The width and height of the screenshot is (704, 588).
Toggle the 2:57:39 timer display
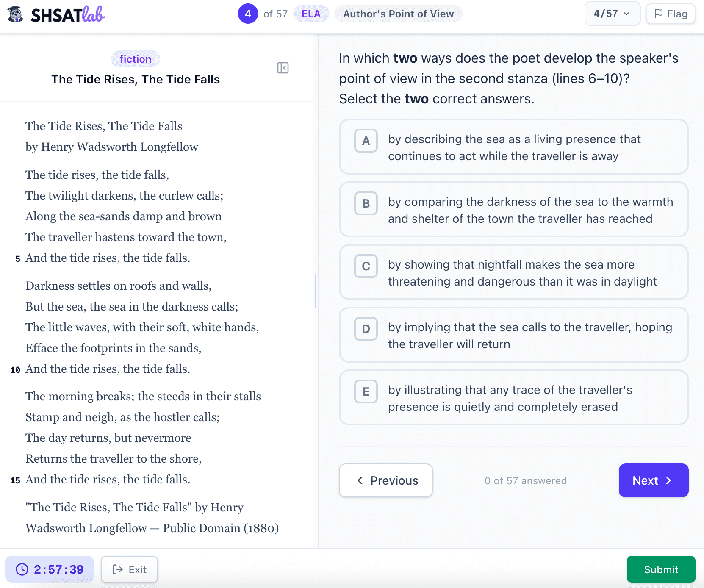[x=50, y=569]
